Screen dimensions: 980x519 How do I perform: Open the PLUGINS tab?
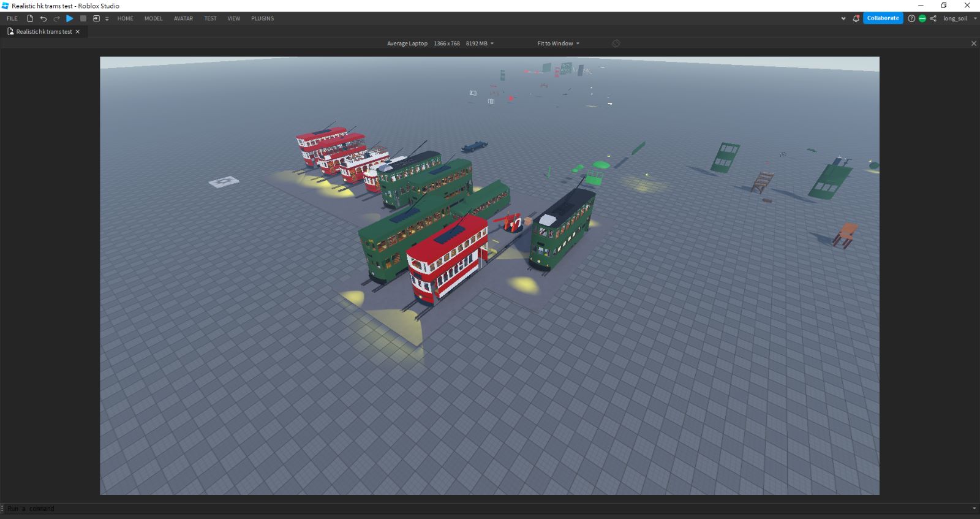pos(262,18)
